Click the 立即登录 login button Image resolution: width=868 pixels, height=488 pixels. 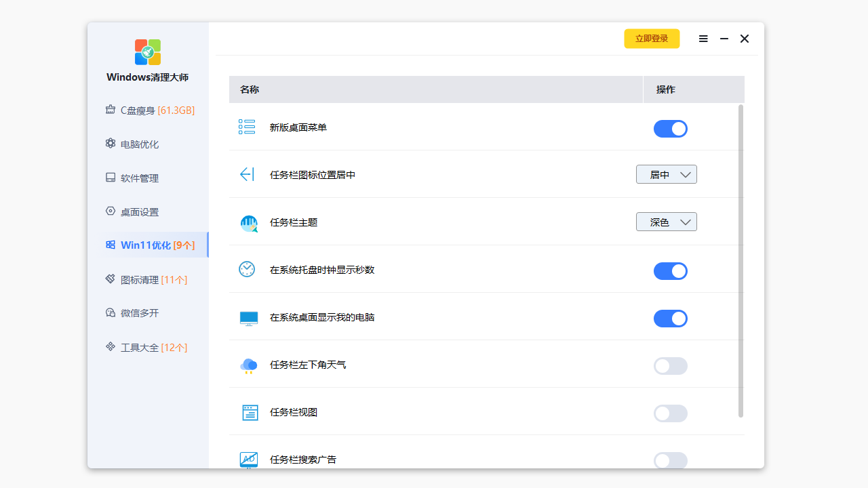point(652,39)
